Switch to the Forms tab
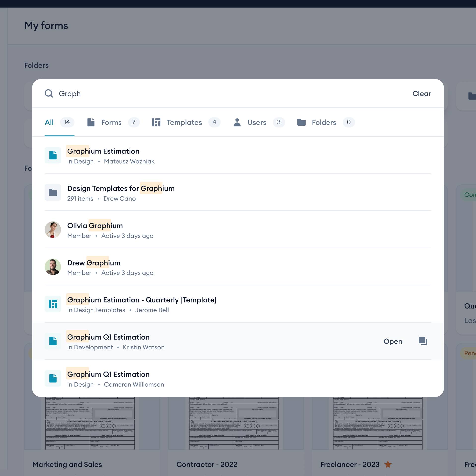Image resolution: width=476 pixels, height=476 pixels. (113, 122)
